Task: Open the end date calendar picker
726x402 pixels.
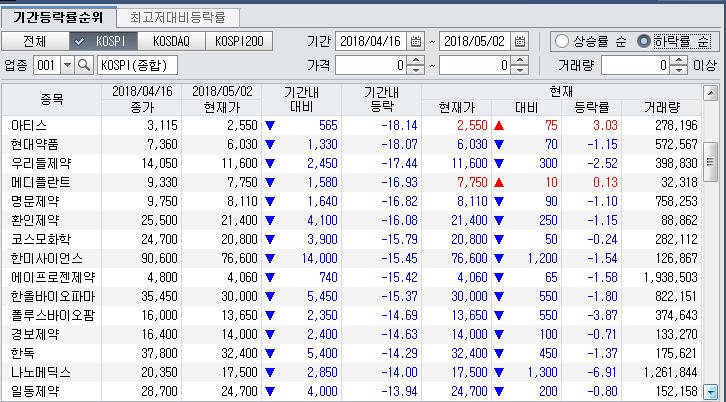Action: [519, 42]
